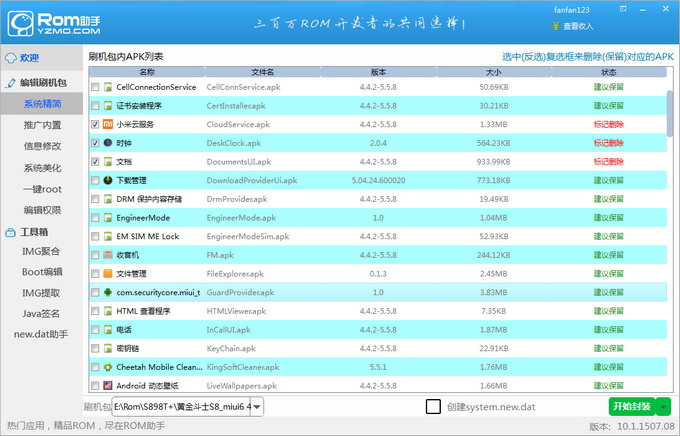The width and height of the screenshot is (680, 436).
Task: Uncheck the 小米云服务 checkbox
Action: point(95,125)
